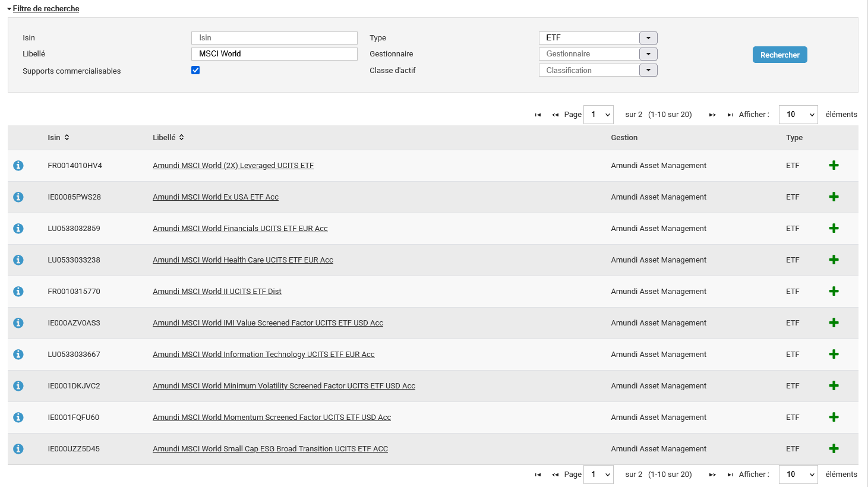Image resolution: width=868 pixels, height=487 pixels.
Task: Open info icon for LU0533033667
Action: (x=18, y=355)
